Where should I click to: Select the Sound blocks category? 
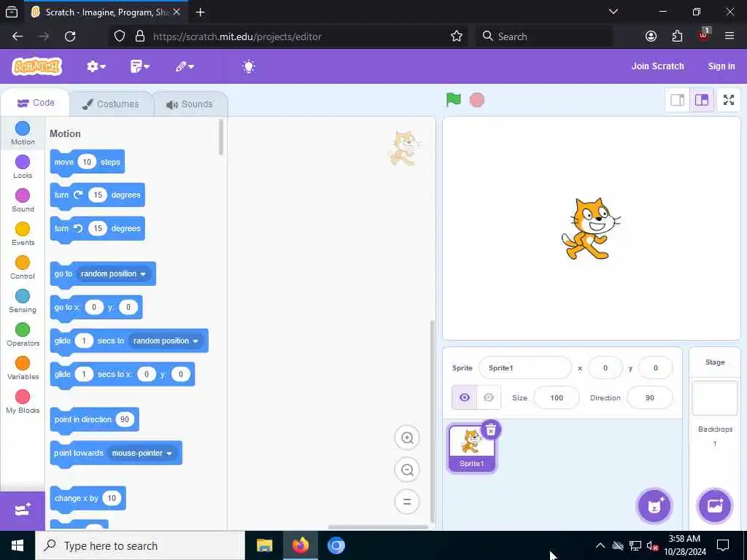coord(23,201)
